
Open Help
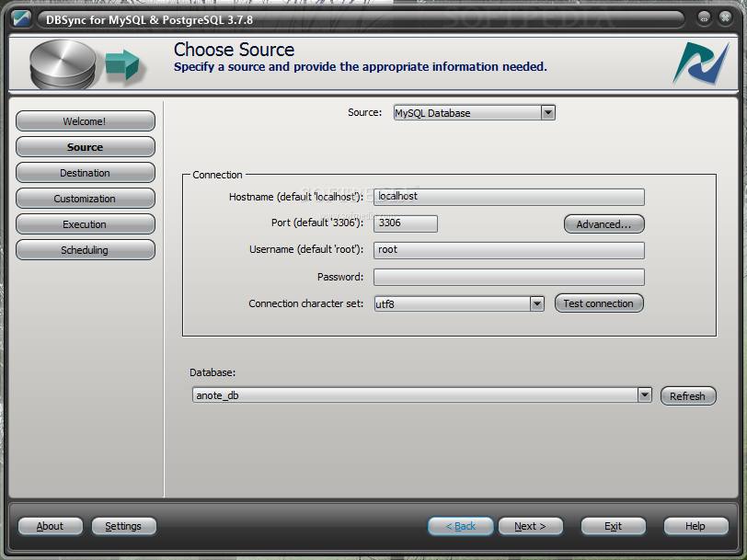coord(695,526)
